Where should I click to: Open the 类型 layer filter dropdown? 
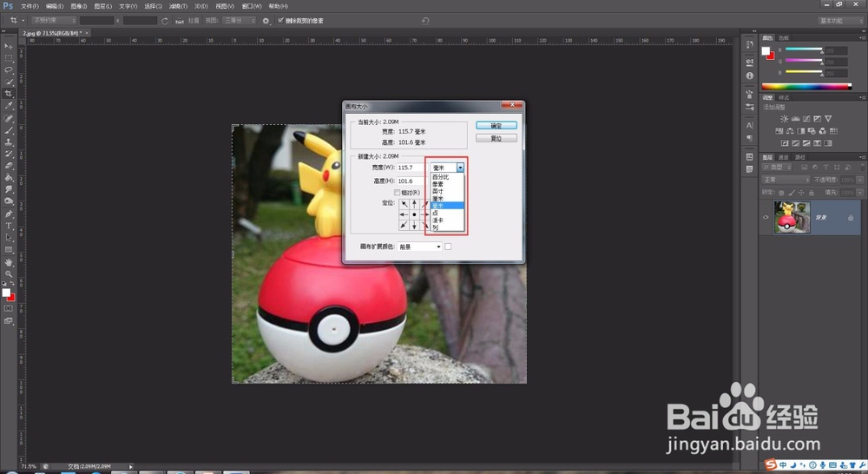(x=779, y=167)
